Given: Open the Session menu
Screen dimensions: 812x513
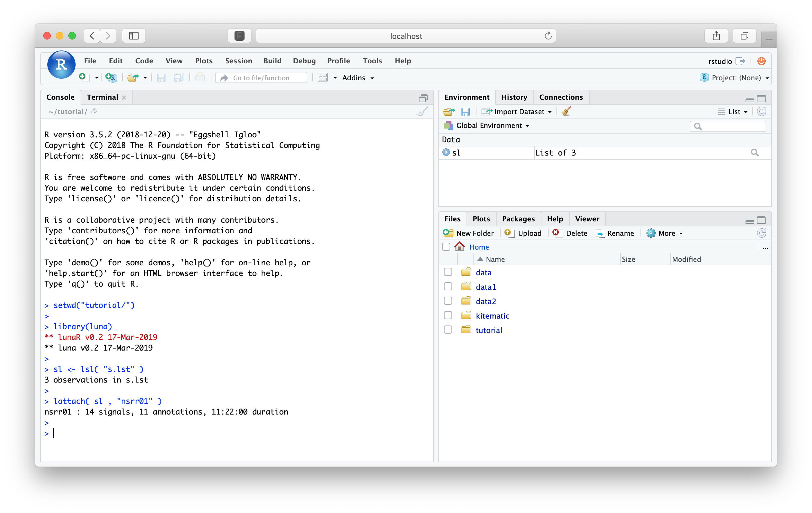Looking at the screenshot, I should 238,61.
